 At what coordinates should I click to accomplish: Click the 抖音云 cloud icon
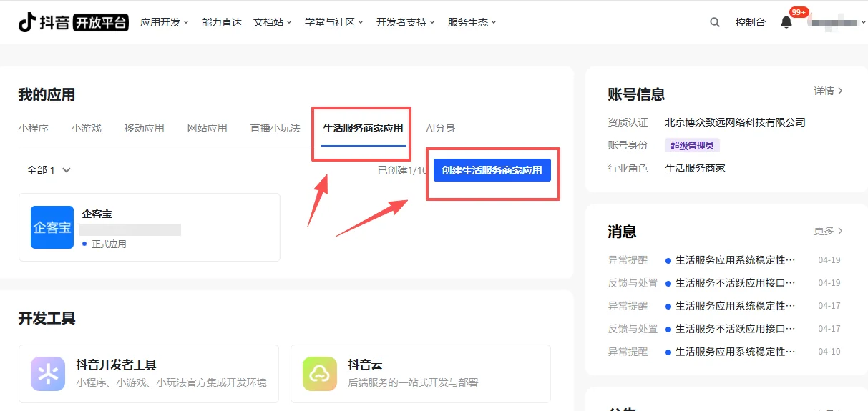[319, 374]
